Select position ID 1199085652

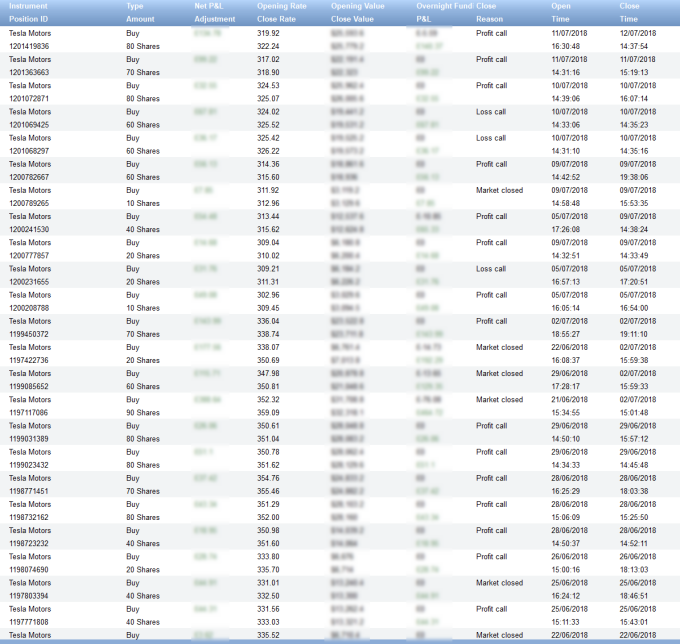click(x=29, y=386)
